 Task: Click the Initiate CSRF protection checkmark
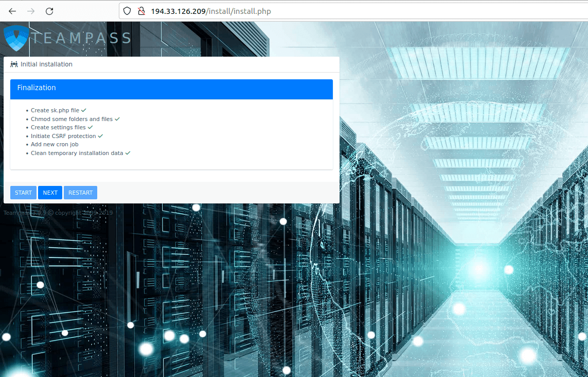point(100,136)
